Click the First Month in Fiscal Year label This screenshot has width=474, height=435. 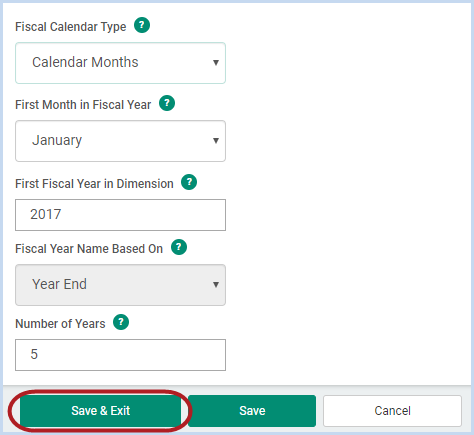tap(83, 105)
